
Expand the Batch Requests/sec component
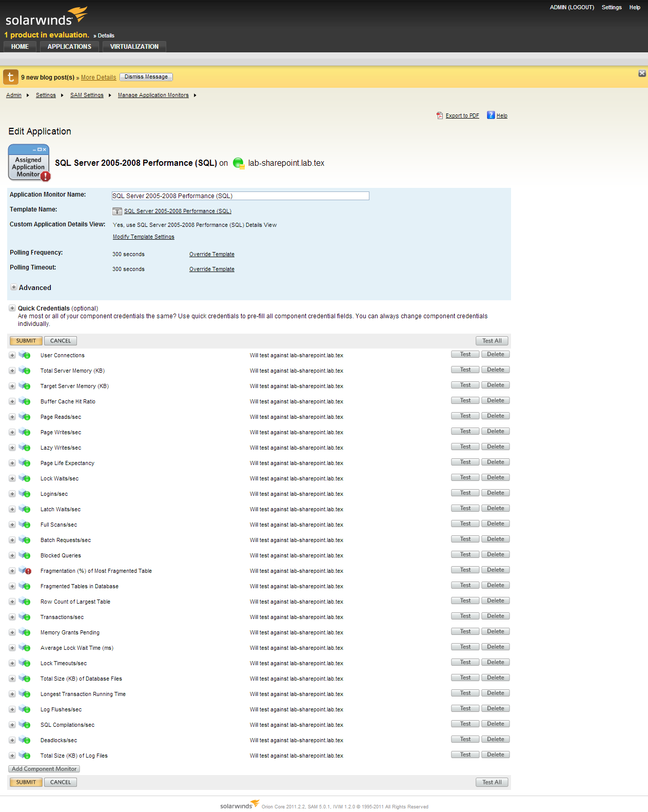click(x=12, y=540)
